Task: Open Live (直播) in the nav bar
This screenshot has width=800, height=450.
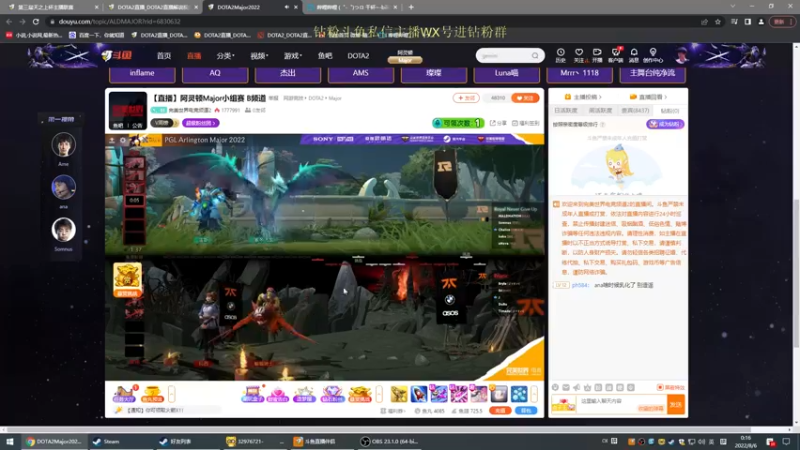Action: [x=194, y=56]
